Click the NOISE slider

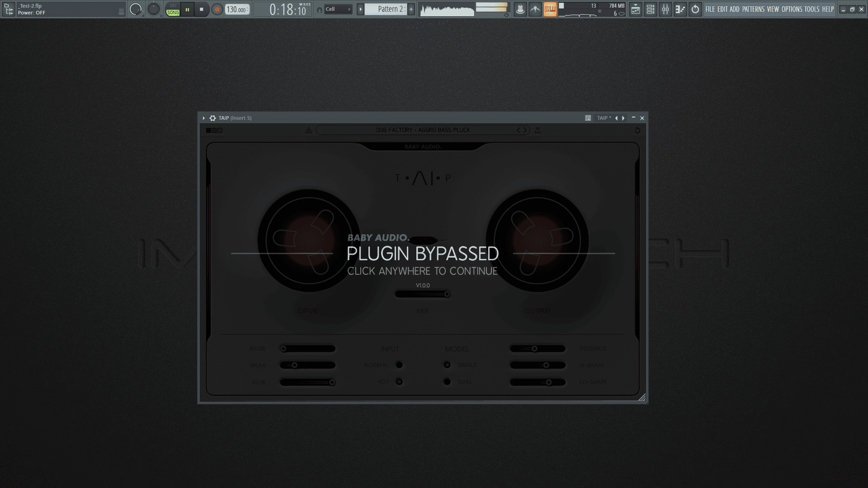307,349
